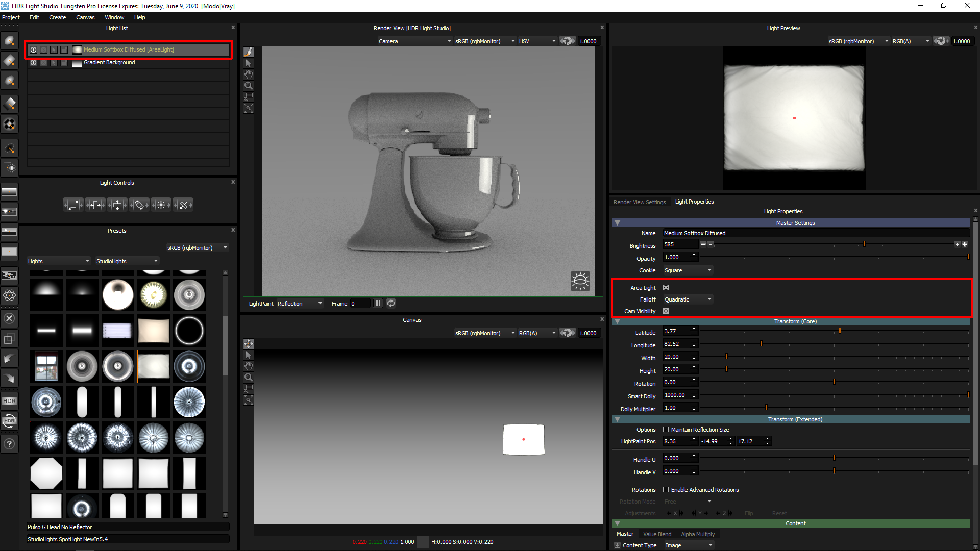Click the HDR button in left toolbar

(9, 401)
